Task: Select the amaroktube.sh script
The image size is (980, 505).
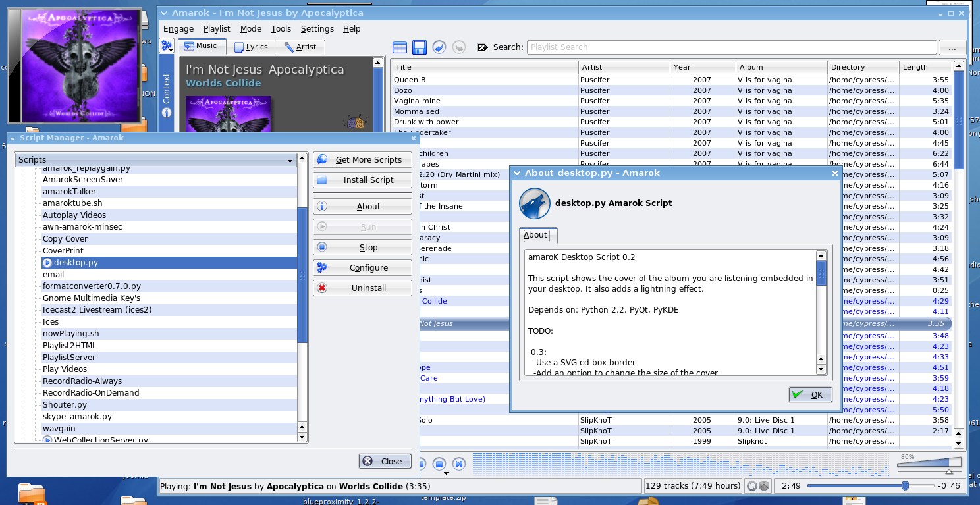Action: (x=169, y=203)
